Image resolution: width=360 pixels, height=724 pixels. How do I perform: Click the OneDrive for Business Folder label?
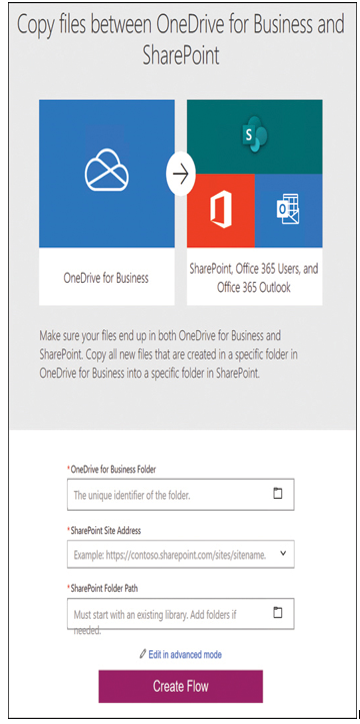[x=113, y=469]
